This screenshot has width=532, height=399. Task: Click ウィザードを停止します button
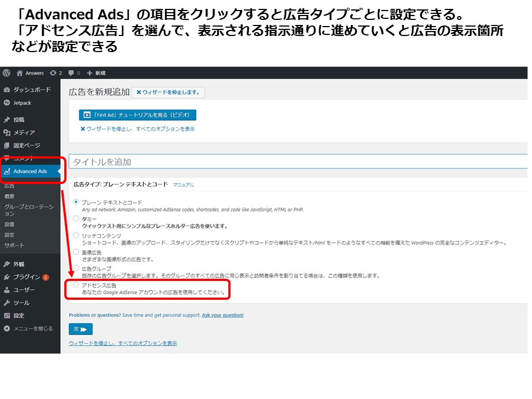[168, 93]
